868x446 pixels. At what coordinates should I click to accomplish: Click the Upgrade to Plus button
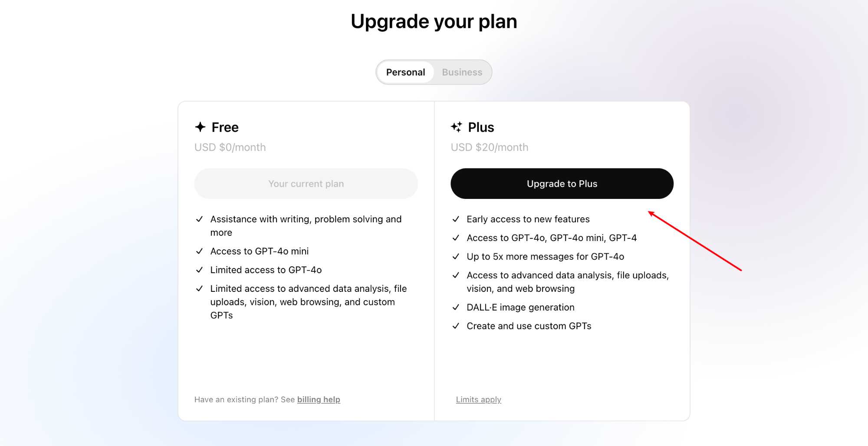coord(562,184)
